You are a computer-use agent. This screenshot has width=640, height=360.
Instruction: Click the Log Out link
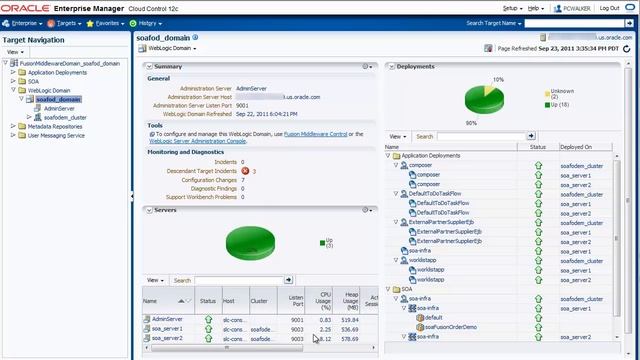(x=609, y=8)
